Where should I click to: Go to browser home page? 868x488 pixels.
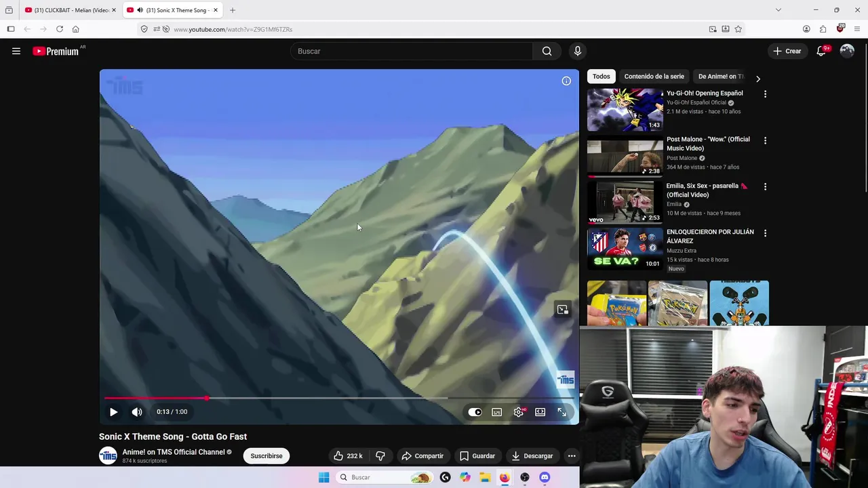[x=75, y=29]
